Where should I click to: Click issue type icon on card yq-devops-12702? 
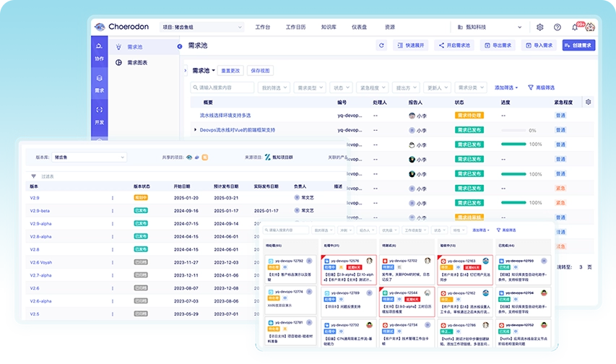click(x=385, y=261)
